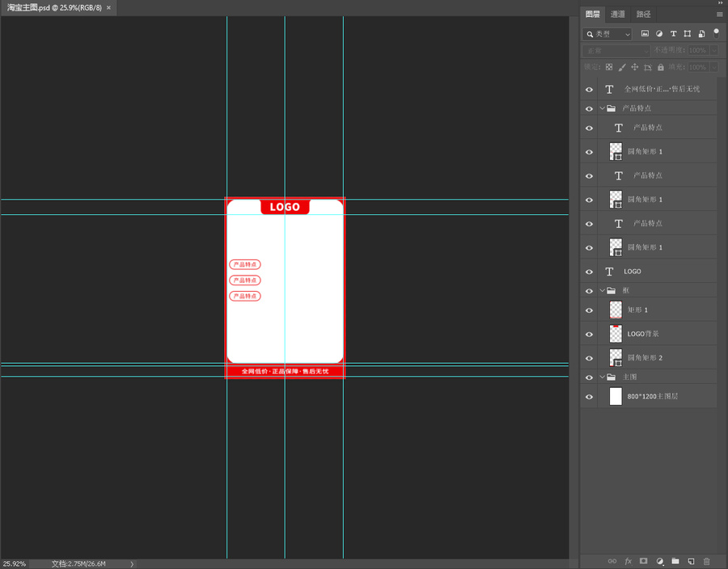This screenshot has height=569, width=728.
Task: Click the lock position move icon
Action: click(x=635, y=67)
